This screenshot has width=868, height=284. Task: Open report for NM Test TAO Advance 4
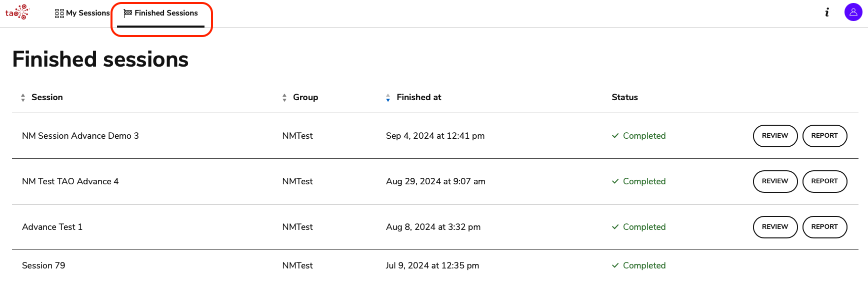click(824, 181)
